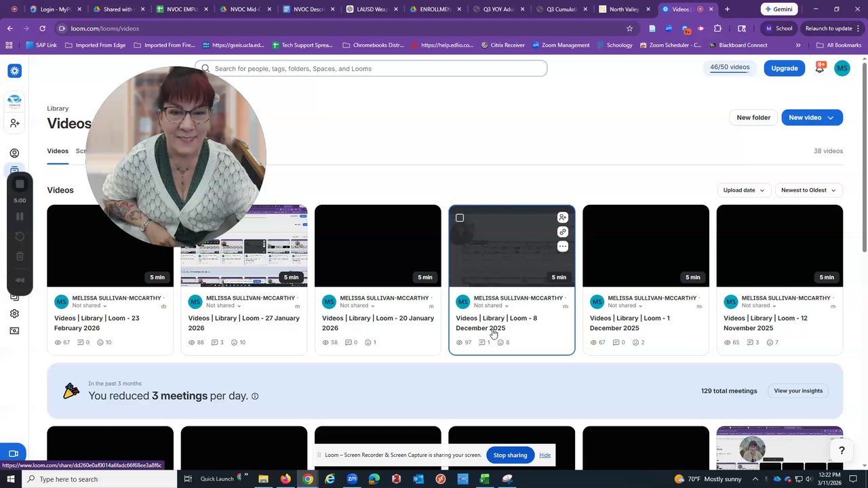Open File Explorer from the taskbar
Screen dimensions: 868x488
point(263,479)
